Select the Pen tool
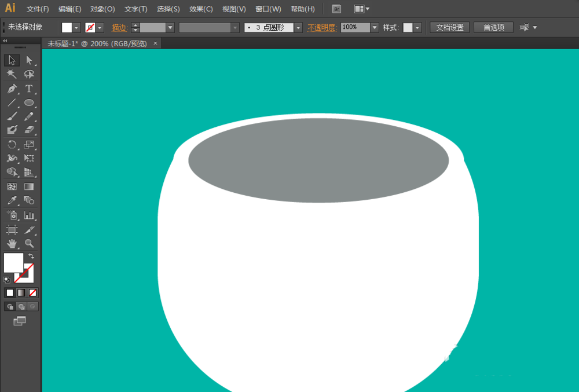This screenshot has height=392, width=579. tap(12, 89)
